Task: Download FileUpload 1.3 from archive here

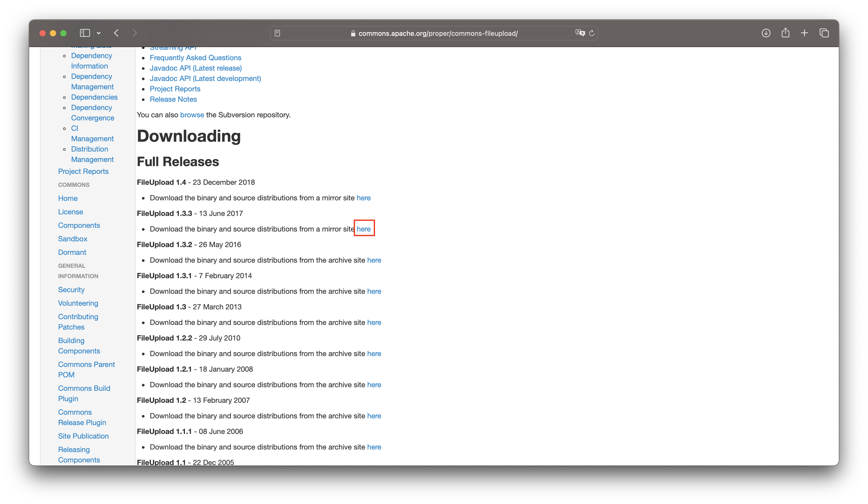Action: 374,323
